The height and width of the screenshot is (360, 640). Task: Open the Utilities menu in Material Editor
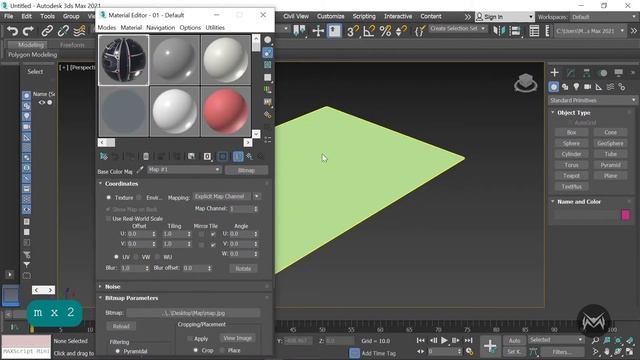tap(215, 28)
